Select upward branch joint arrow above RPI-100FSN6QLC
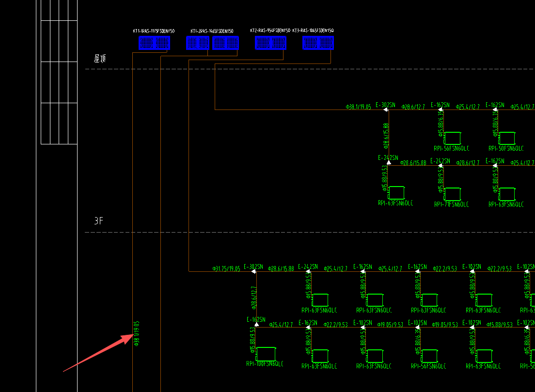Screen dimensions: 535x392 point(256,325)
